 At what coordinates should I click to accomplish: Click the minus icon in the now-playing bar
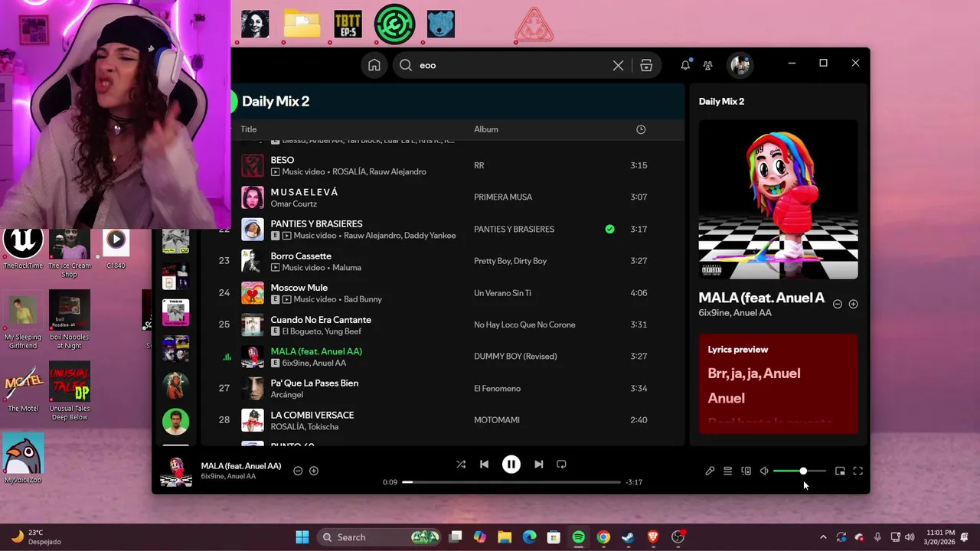(x=298, y=471)
